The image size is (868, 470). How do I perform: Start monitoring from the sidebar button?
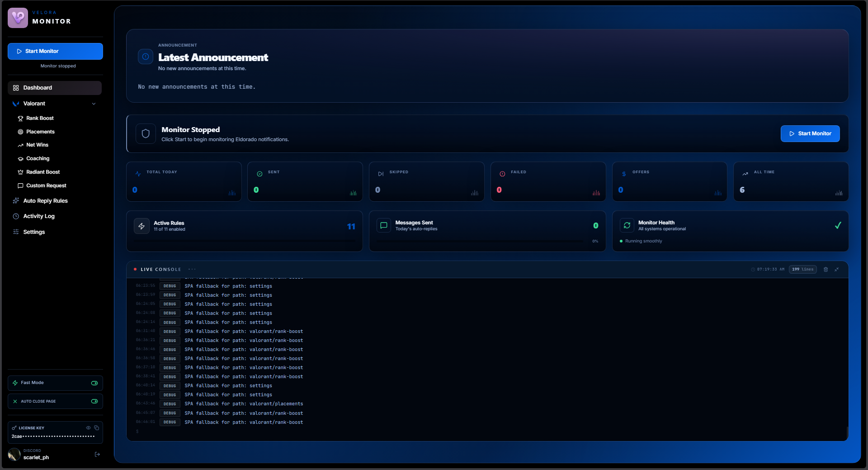click(x=55, y=51)
